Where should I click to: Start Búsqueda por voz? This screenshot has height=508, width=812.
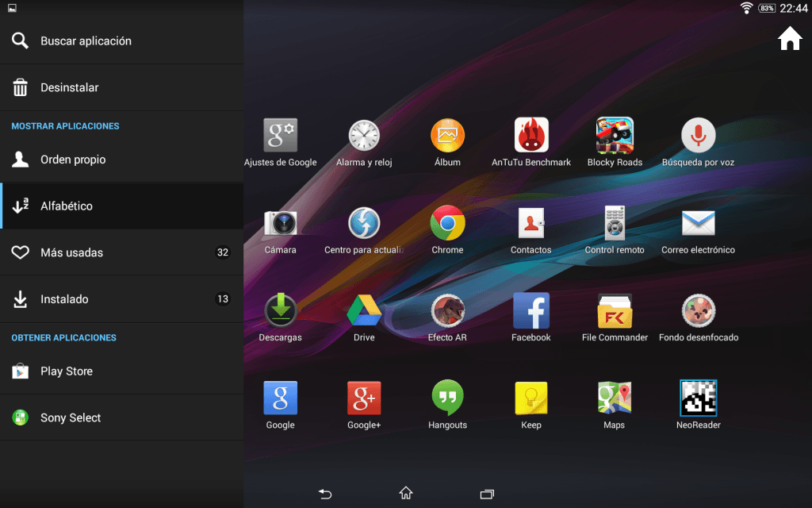coord(698,136)
